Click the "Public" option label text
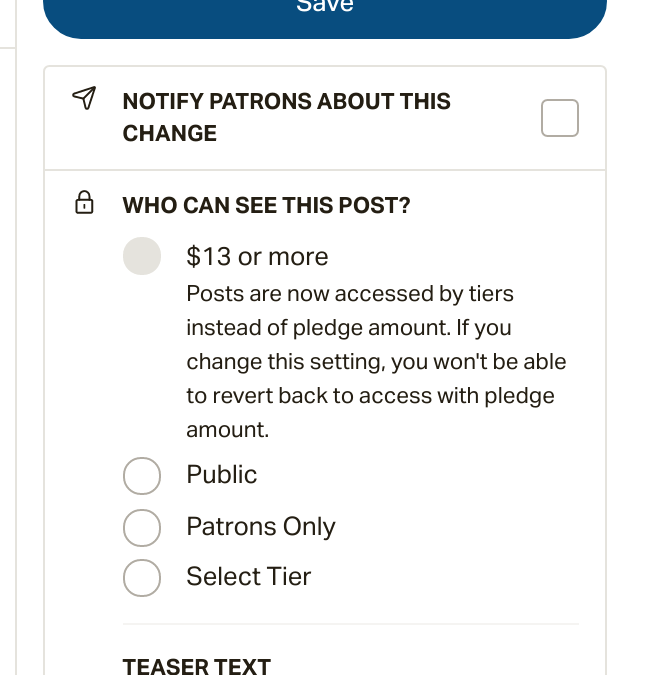Viewport: 656px width, 675px height. coord(222,475)
